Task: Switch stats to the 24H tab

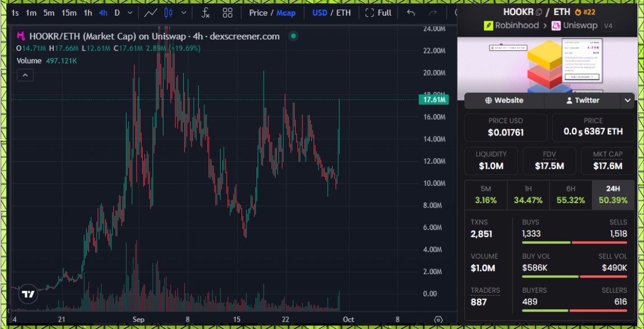Action: 613,195
